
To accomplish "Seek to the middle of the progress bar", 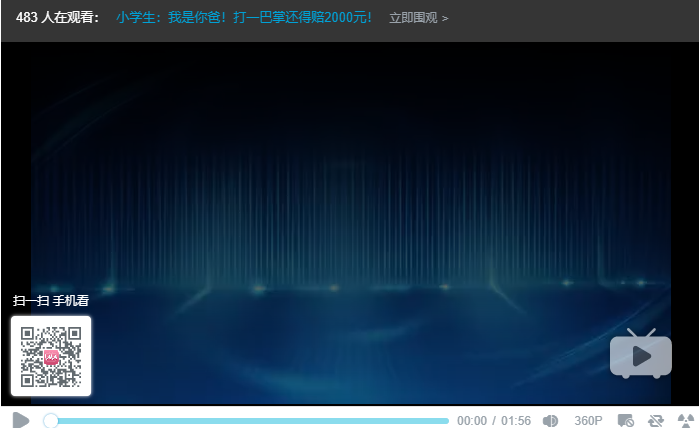I will pyautogui.click(x=246, y=421).
